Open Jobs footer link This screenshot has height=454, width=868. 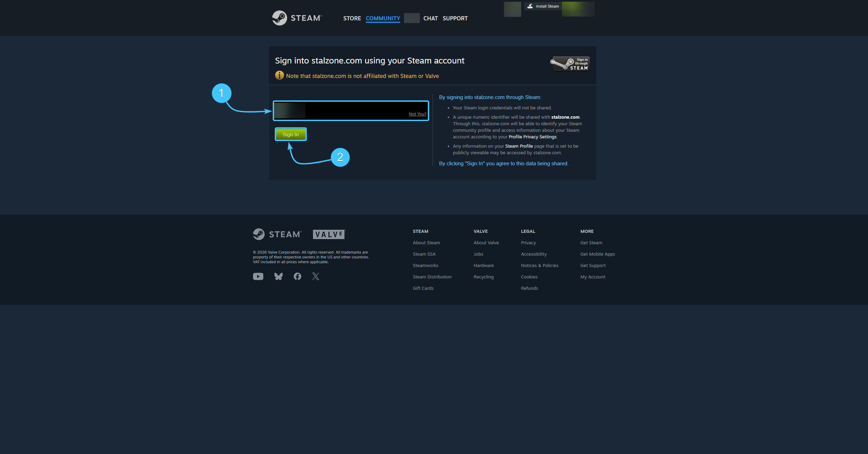coord(478,254)
